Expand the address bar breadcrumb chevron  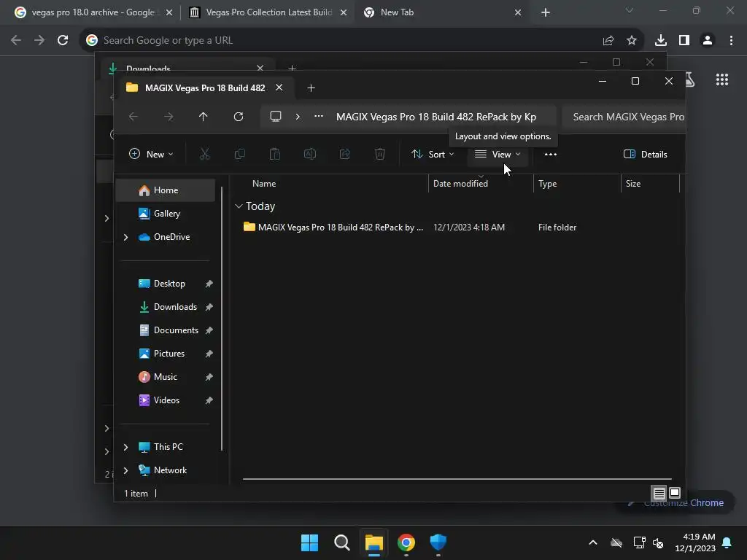coord(298,117)
